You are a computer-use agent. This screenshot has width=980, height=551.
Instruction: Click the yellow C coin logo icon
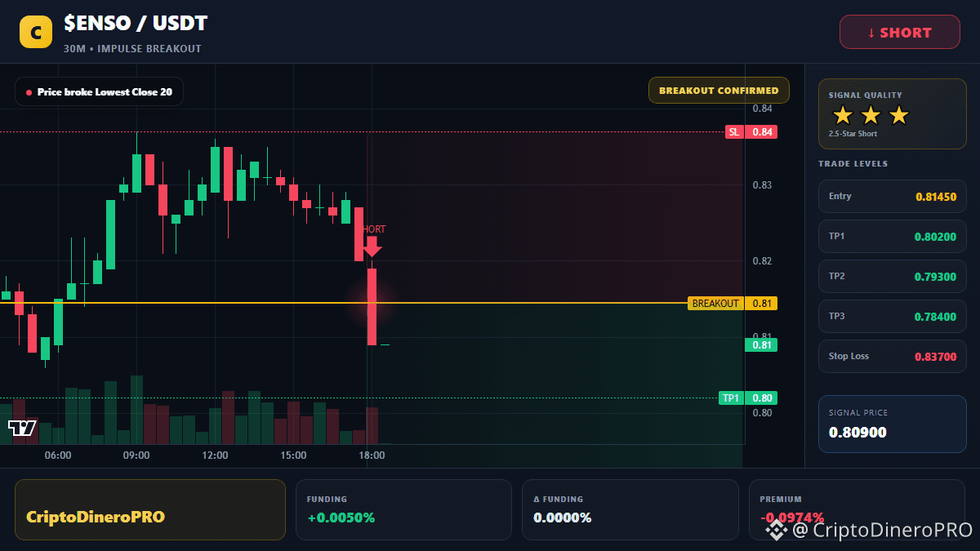click(36, 32)
